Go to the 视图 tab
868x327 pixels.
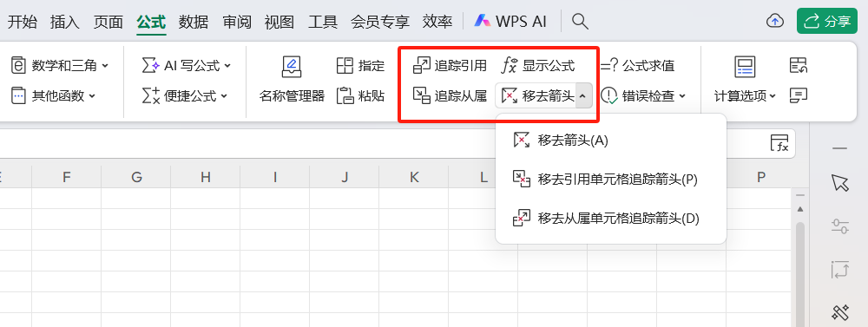click(279, 22)
